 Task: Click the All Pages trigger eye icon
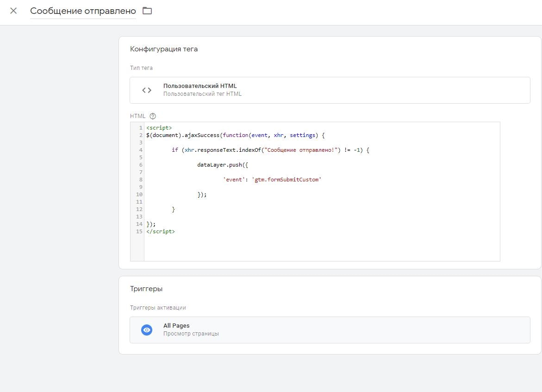click(x=147, y=330)
